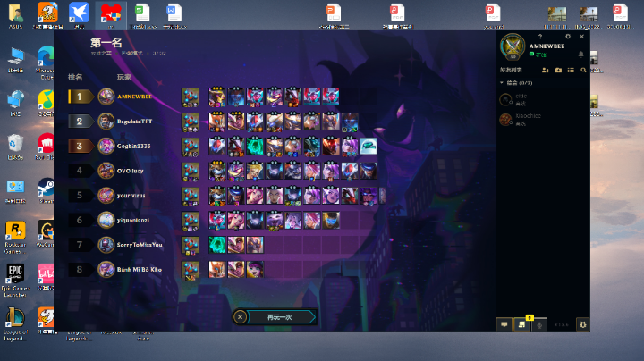Click the teal item icon ending Gogbin2333's row
The width and height of the screenshot is (644, 361).
tap(369, 147)
